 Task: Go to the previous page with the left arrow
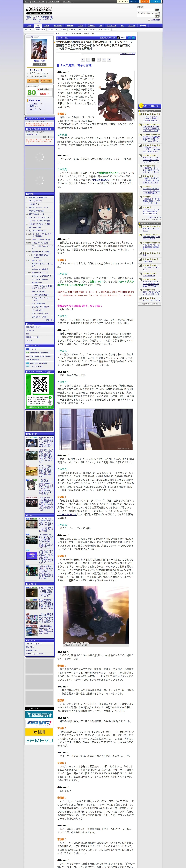[83, 60]
